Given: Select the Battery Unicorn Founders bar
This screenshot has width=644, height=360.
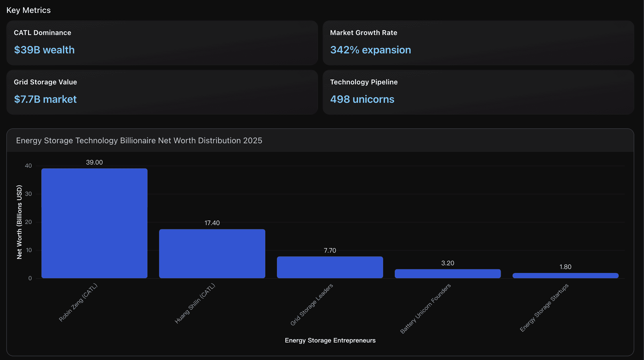Looking at the screenshot, I should pos(448,273).
